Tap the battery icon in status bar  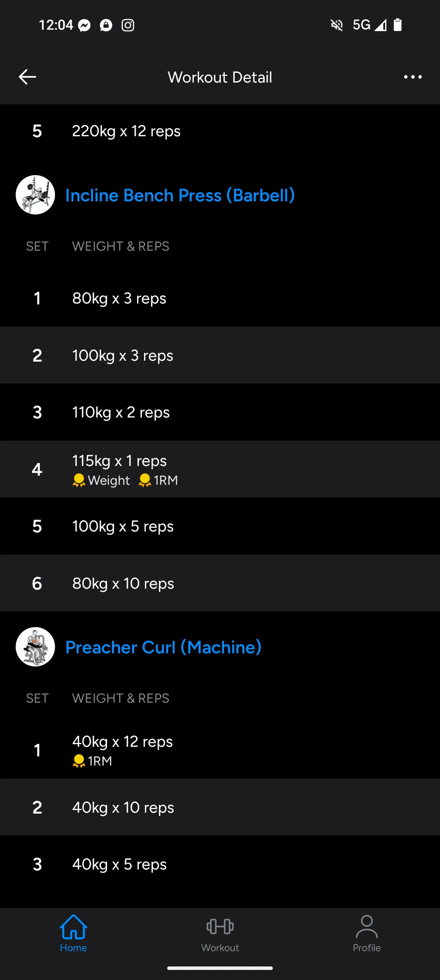point(397,25)
